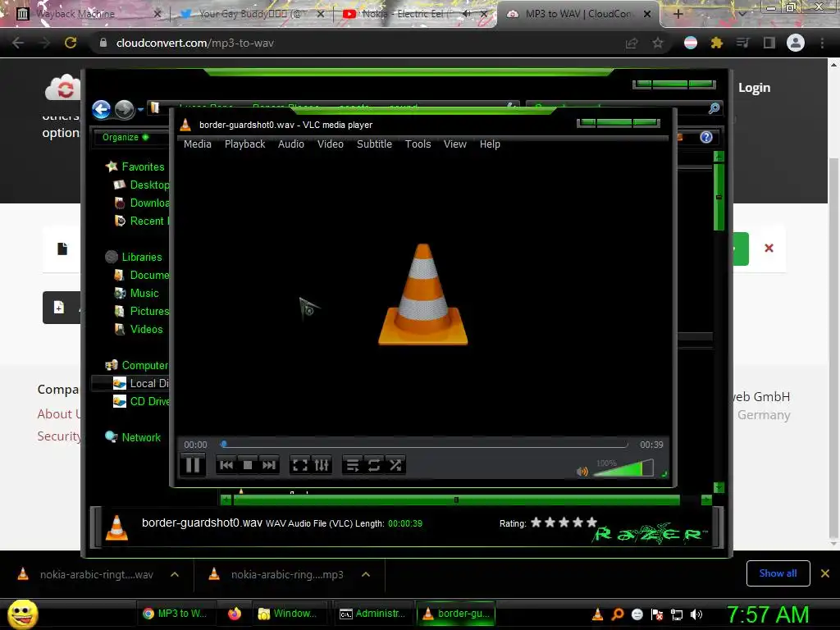The image size is (840, 630).
Task: Open the Subtitle menu in VLC
Action: click(374, 144)
